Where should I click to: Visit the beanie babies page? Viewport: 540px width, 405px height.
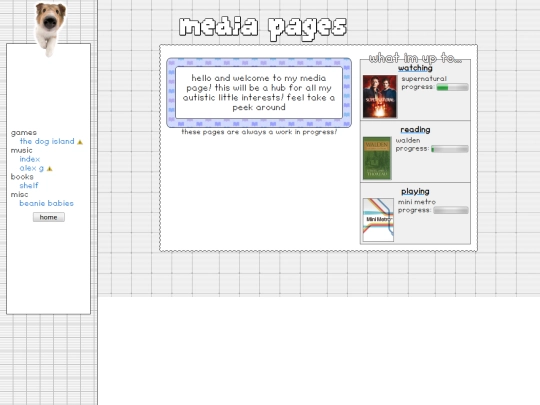[x=46, y=203]
